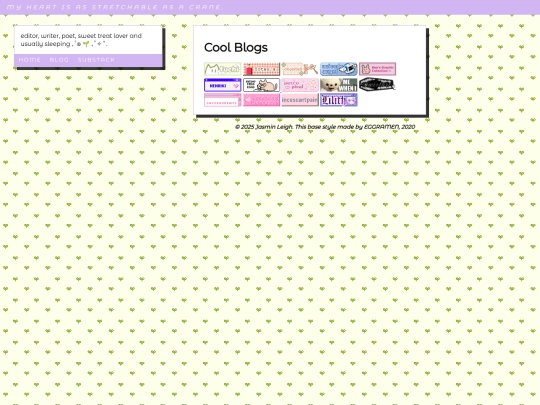Open the white badge with sleeping cat drawing
Screen dimensions: 540x405
click(261, 85)
